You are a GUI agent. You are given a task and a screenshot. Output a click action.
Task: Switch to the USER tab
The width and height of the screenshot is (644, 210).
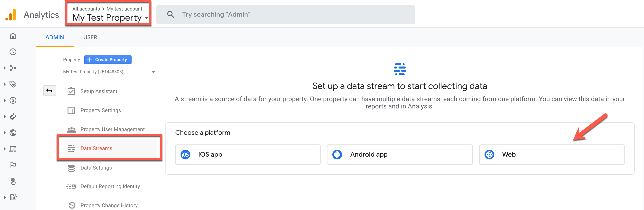pos(90,37)
